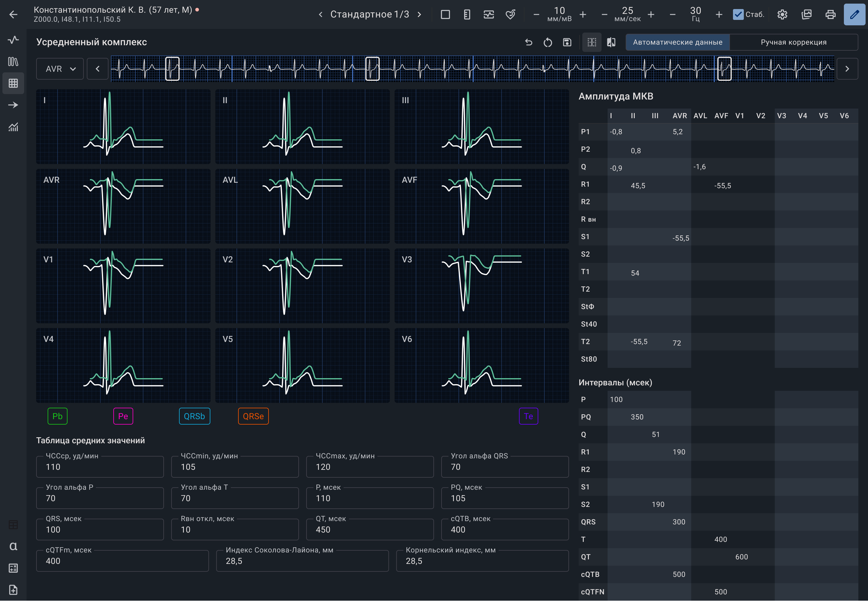Screen dimensions: 868x604
Task: Print the ECG report
Action: point(830,14)
